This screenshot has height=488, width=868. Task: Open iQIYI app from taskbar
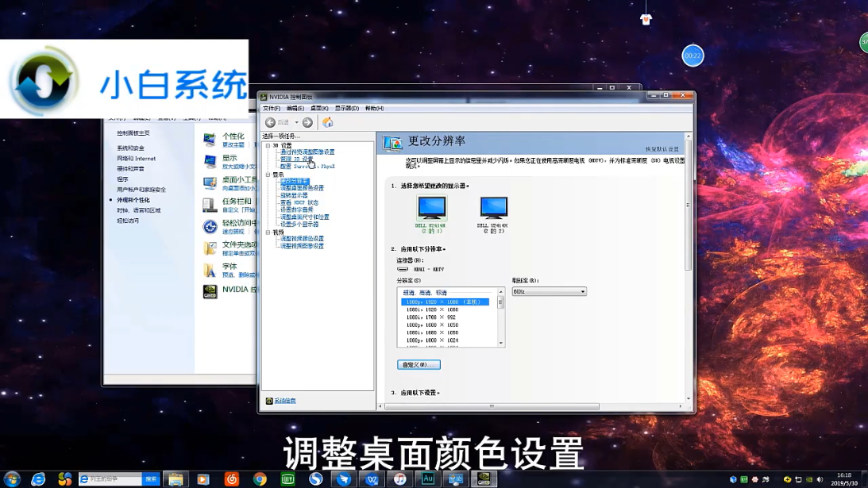pyautogui.click(x=287, y=479)
